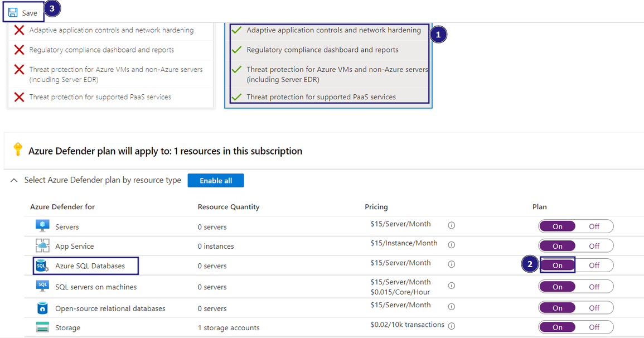The height and width of the screenshot is (338, 644).
Task: Select the App Service row label
Action: [x=74, y=246]
